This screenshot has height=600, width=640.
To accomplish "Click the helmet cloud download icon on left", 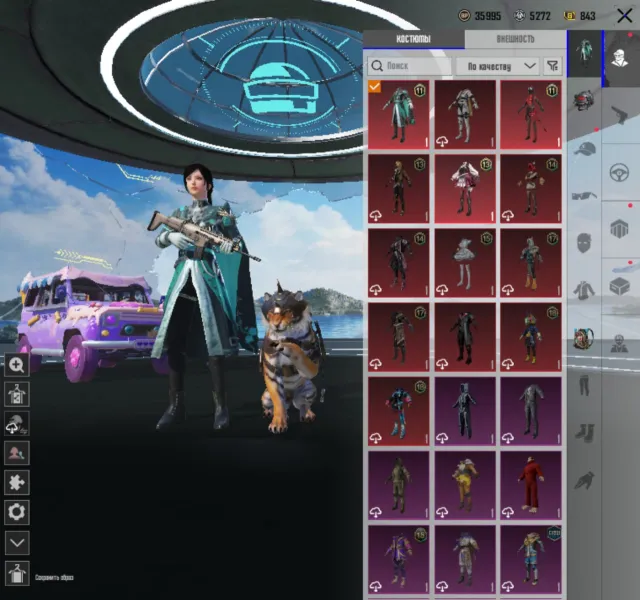I will [17, 424].
